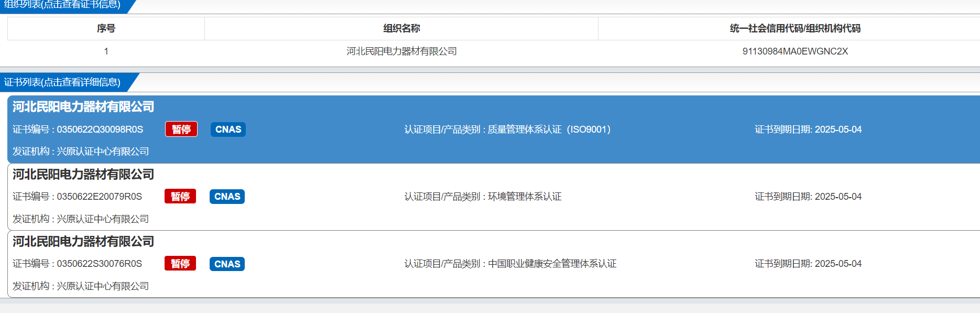Click 认证项目/产品类别 : 环境管理体系认证
This screenshot has width=980, height=313.
coord(483,197)
